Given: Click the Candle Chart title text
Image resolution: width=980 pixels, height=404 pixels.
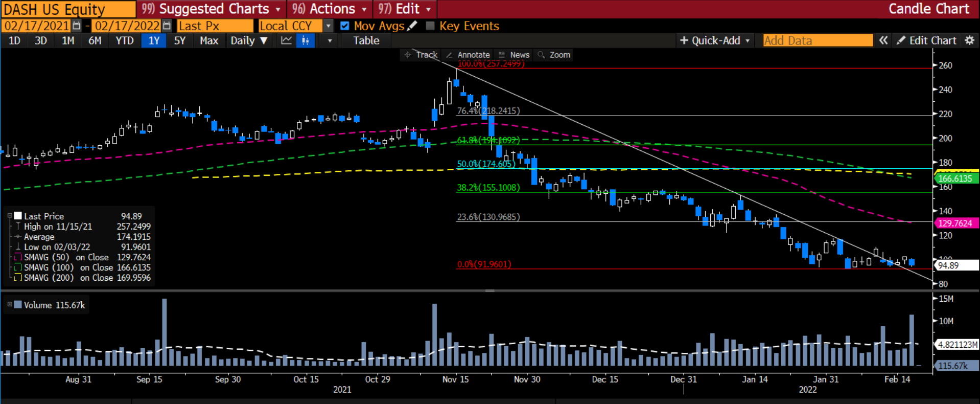Looking at the screenshot, I should (x=928, y=9).
